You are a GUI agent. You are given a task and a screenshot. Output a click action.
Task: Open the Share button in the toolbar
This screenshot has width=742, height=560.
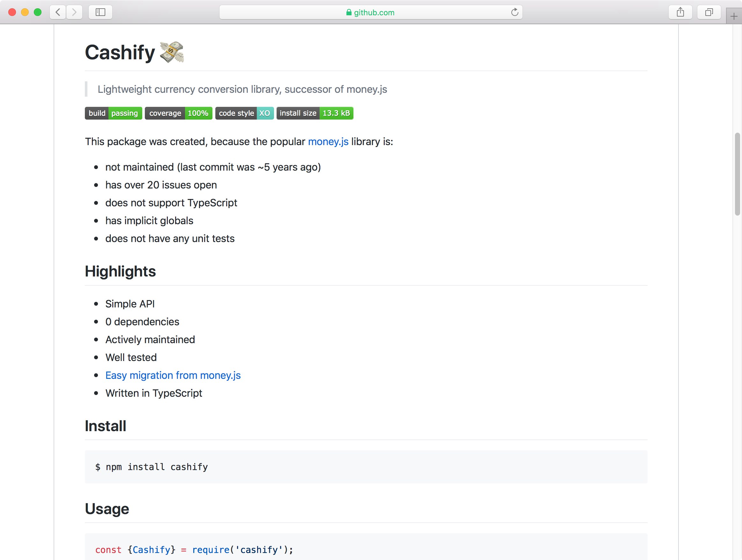point(680,12)
